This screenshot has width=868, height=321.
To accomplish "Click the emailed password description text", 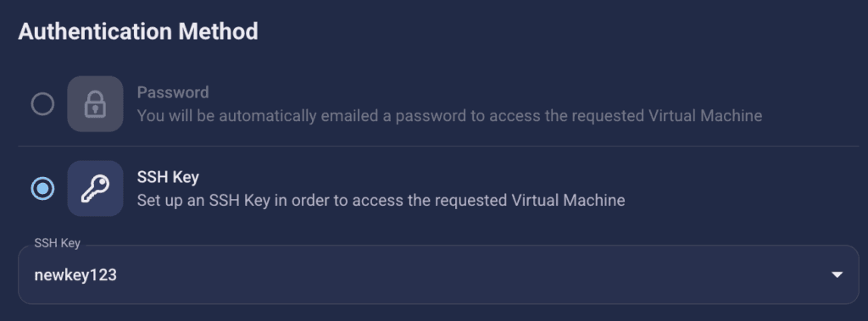I will click(449, 116).
